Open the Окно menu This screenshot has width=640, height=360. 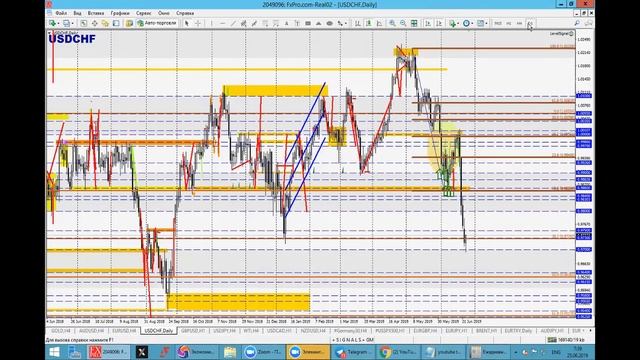pos(164,13)
